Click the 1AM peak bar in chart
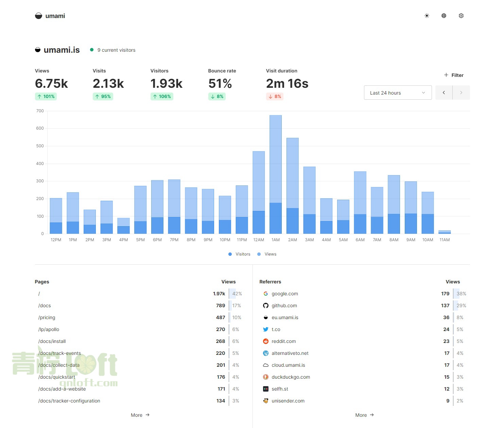 coord(276,175)
